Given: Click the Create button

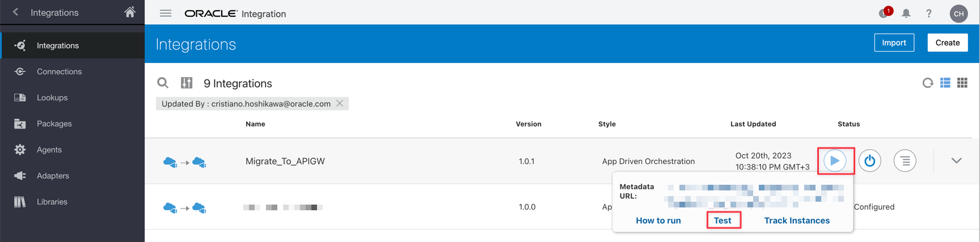Looking at the screenshot, I should coord(947,43).
